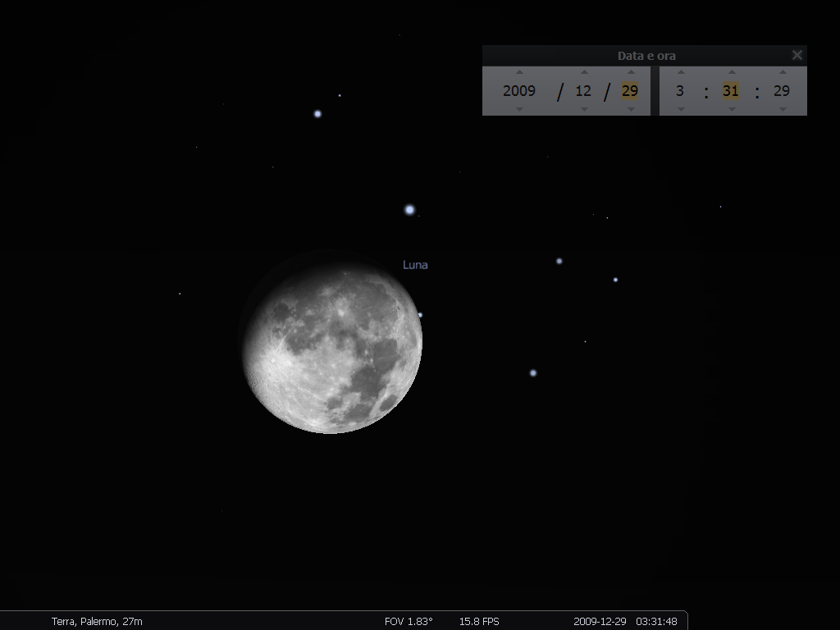The height and width of the screenshot is (630, 840).
Task: Decrease the hour value with down arrow
Action: 681,109
